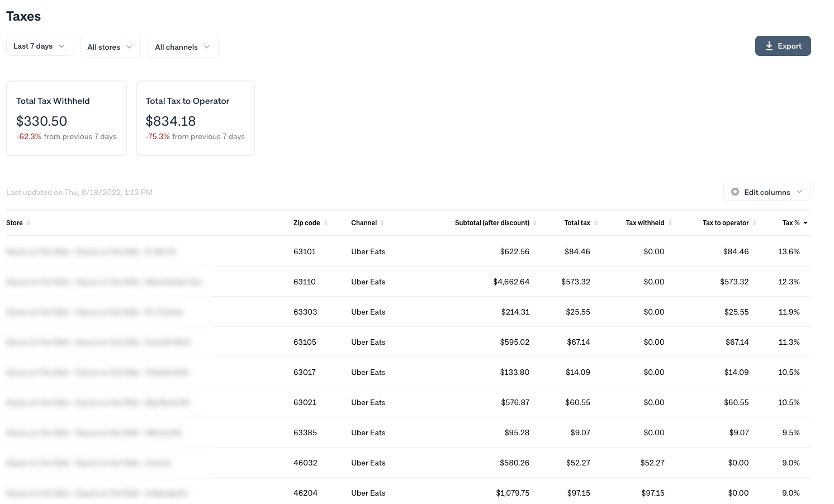Click the $1,079.75 subtotal cell
This screenshot has width=834, height=504.
pyautogui.click(x=513, y=493)
